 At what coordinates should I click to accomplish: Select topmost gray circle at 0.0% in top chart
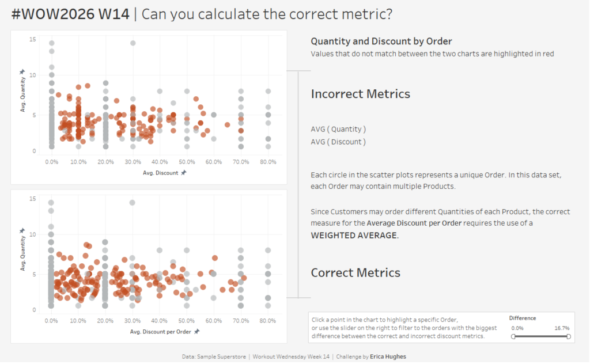click(x=51, y=43)
